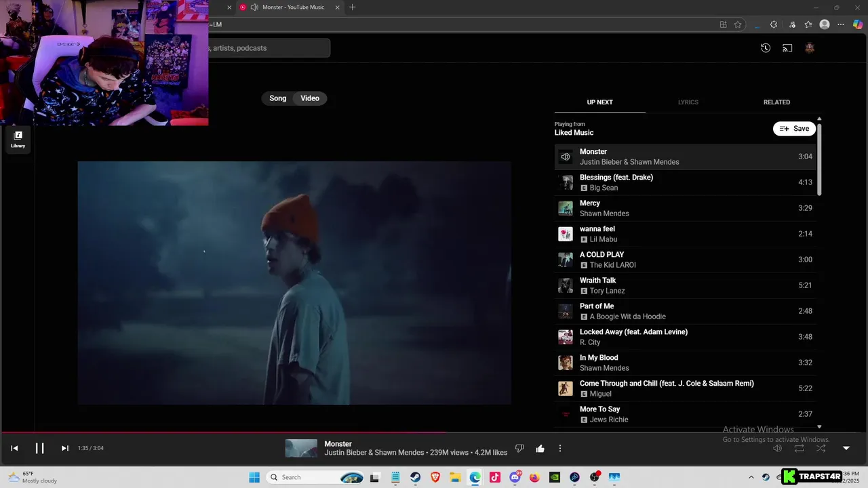
Task: Toggle repeat mode
Action: 800,448
